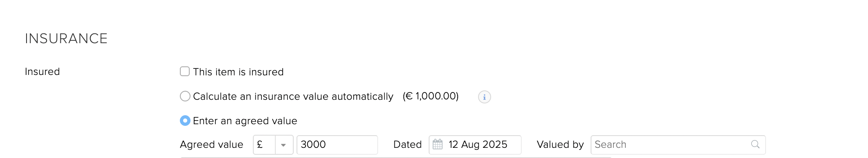Click the 'Dated' field label

(x=407, y=145)
